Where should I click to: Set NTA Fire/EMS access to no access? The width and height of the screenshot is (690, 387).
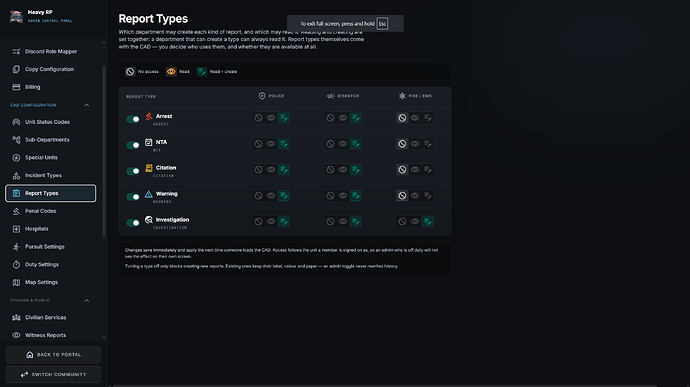point(402,144)
